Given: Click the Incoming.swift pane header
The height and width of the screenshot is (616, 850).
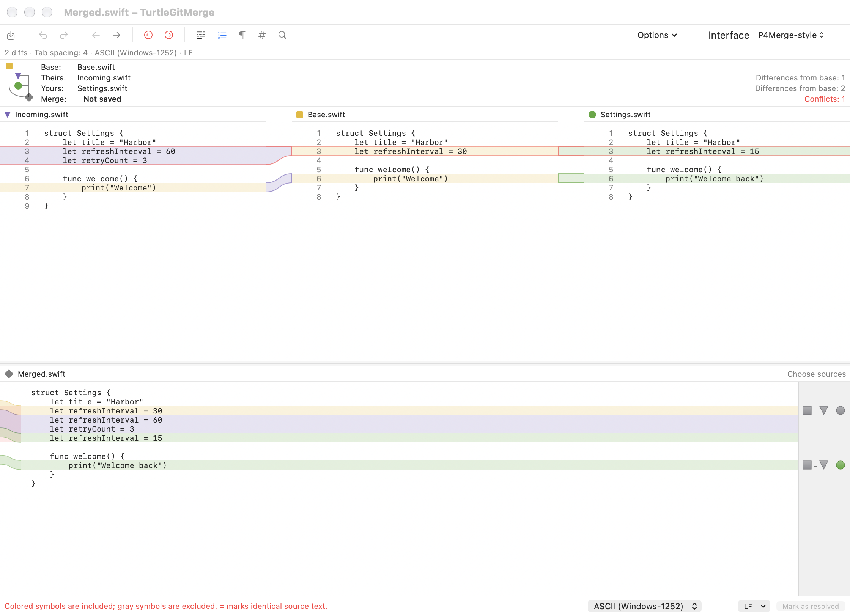Looking at the screenshot, I should pyautogui.click(x=133, y=115).
